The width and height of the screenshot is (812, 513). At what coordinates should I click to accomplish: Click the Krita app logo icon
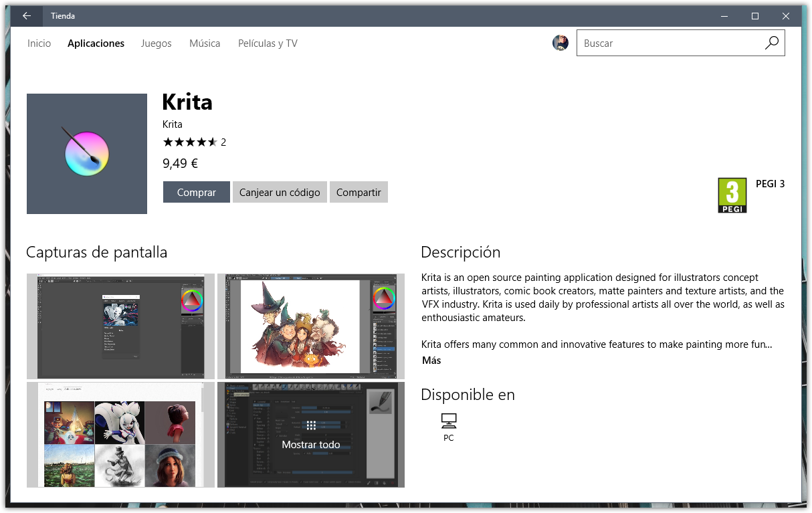(86, 153)
